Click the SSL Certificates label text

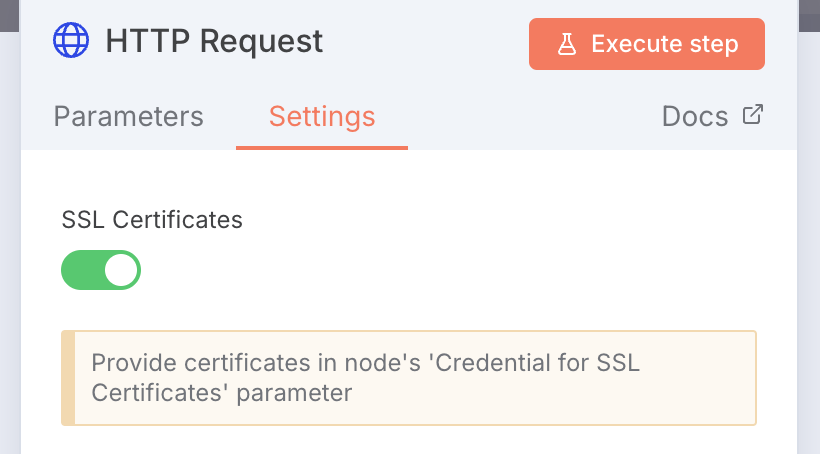tap(152, 220)
